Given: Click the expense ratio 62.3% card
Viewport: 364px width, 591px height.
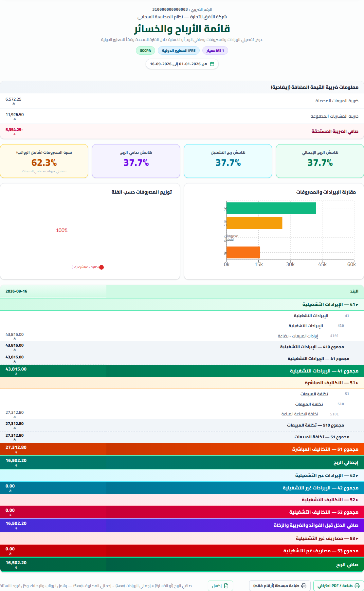Looking at the screenshot, I should (x=44, y=161).
